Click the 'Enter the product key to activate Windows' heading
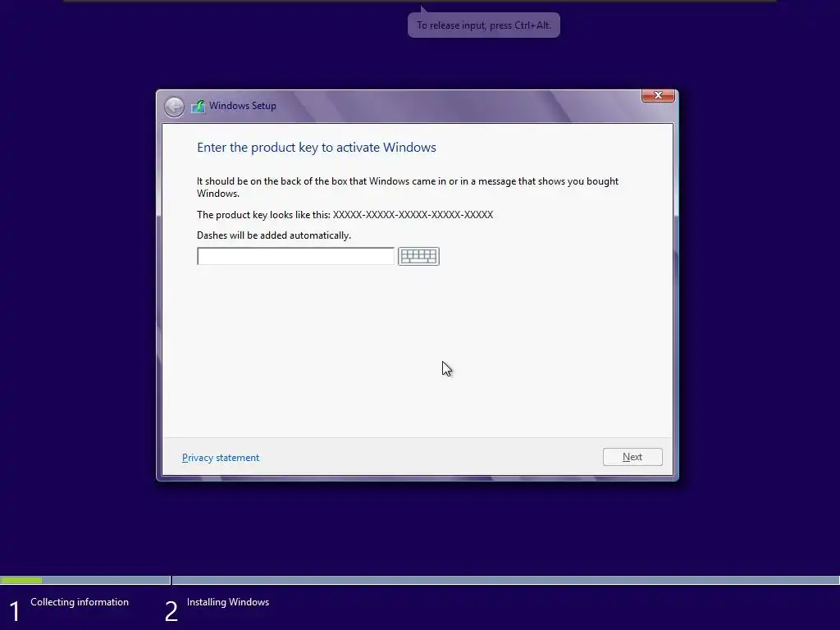840x630 pixels. (317, 148)
